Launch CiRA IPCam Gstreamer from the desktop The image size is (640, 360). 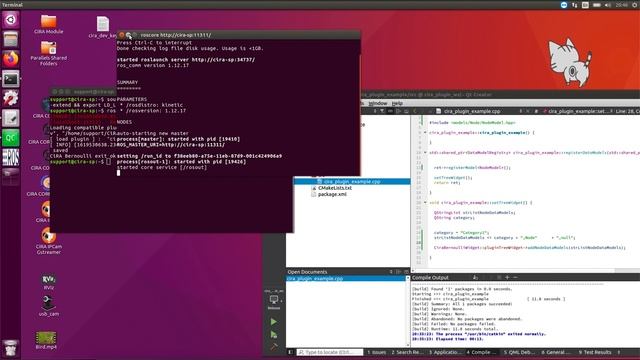[49, 242]
